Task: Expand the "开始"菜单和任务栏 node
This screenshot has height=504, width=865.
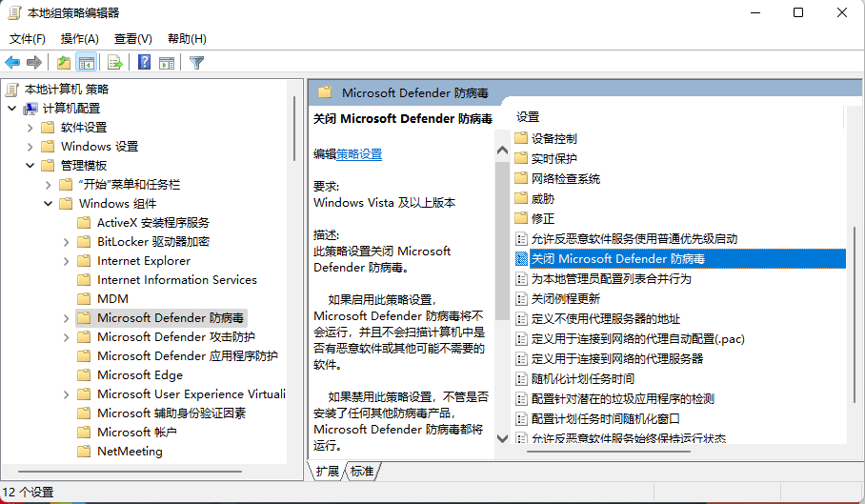Action: click(x=48, y=185)
